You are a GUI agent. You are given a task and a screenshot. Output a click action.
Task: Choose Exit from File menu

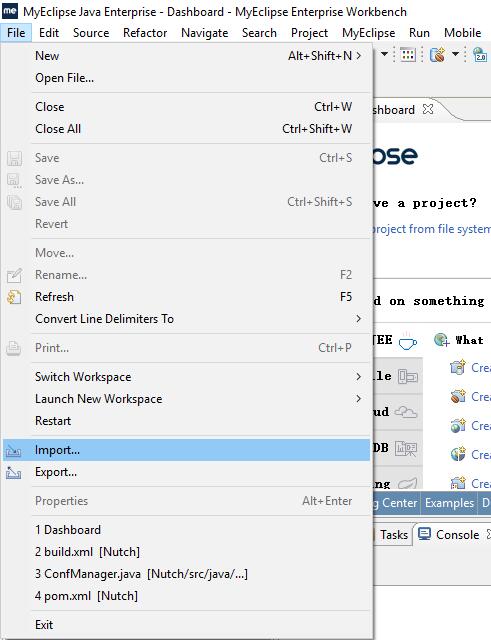tap(187, 625)
